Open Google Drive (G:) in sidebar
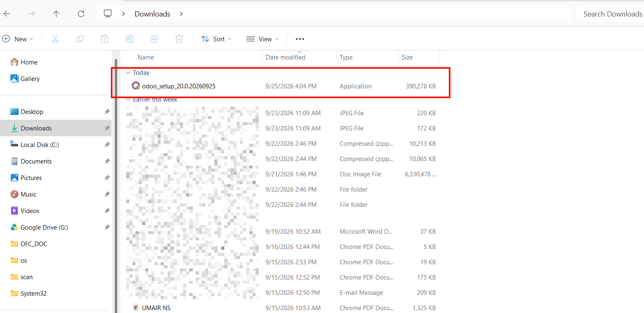Image resolution: width=644 pixels, height=313 pixels. (x=39, y=227)
